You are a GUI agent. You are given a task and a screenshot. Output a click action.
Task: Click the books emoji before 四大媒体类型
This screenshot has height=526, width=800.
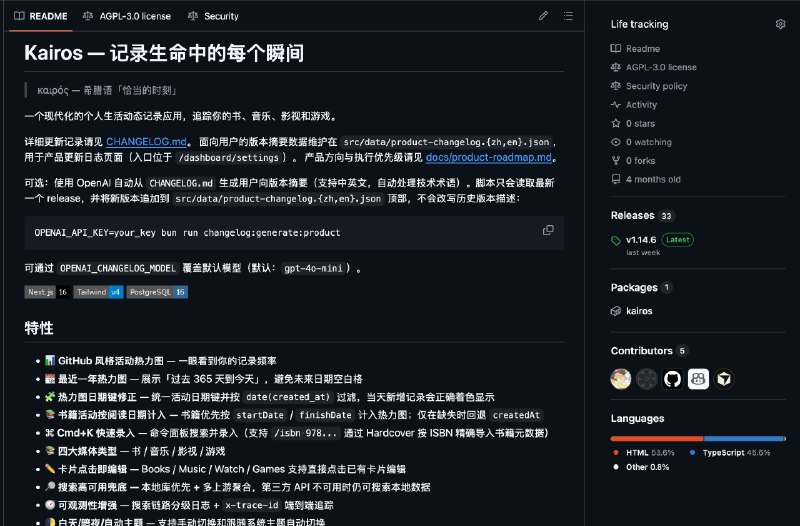point(50,451)
